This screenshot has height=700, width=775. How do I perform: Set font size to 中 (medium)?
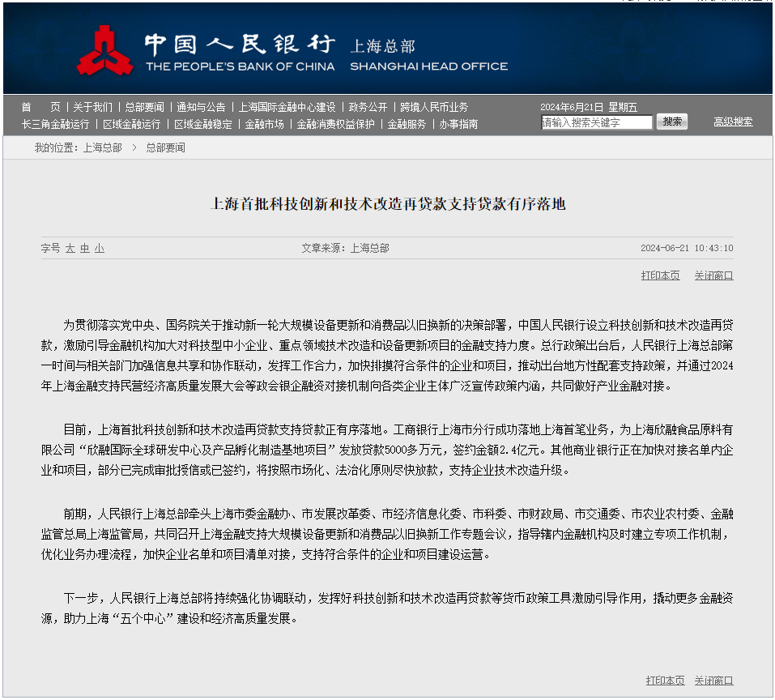click(x=84, y=248)
